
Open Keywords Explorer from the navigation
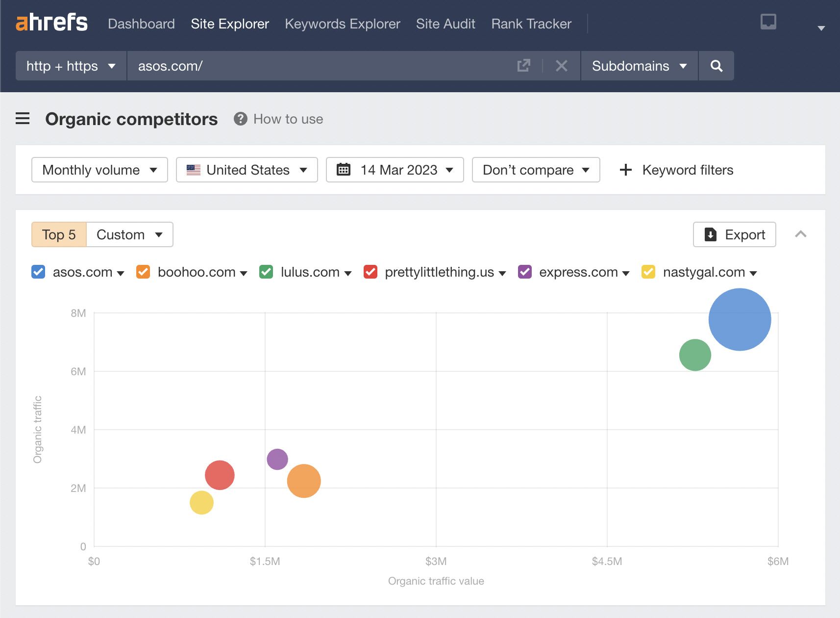(342, 24)
